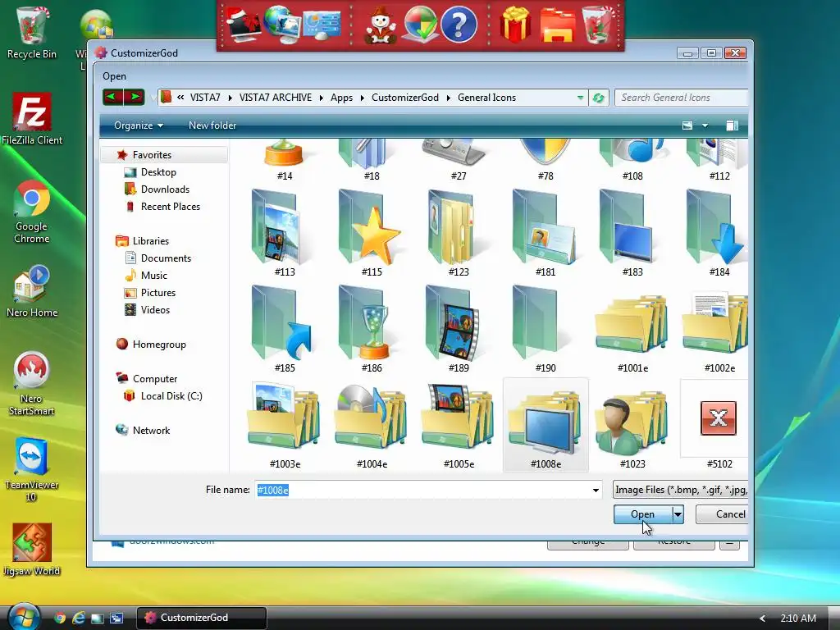Navigate to VISTA7 ARCHIVE breadcrumb
This screenshot has height=630, width=840.
[x=276, y=98]
